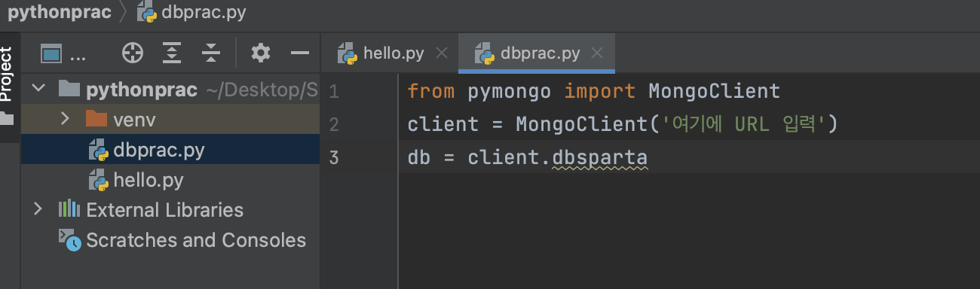980x289 pixels.
Task: Click line number 3 in the gutter
Action: 334,157
